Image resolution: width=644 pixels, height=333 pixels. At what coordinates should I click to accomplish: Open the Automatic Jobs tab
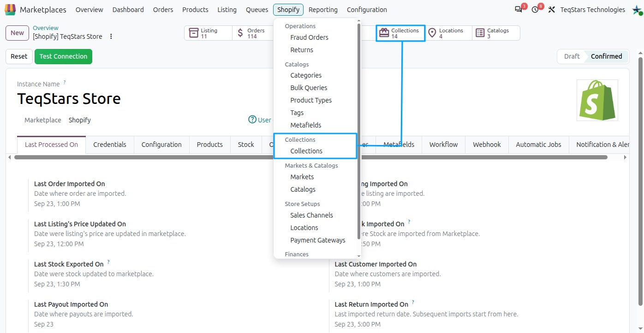pyautogui.click(x=538, y=145)
